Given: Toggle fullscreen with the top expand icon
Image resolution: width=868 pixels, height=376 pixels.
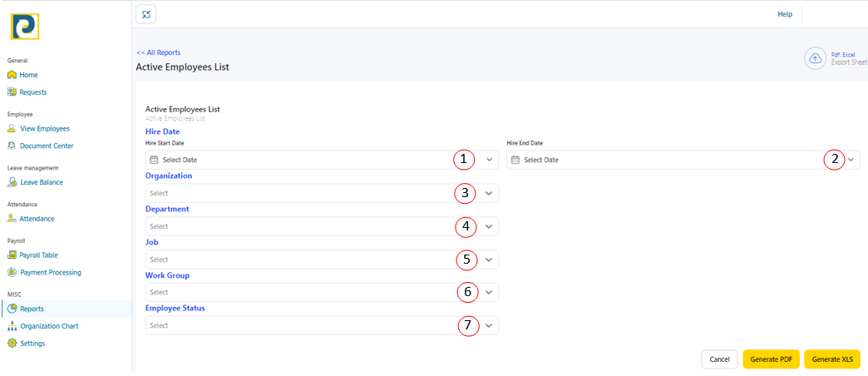Looking at the screenshot, I should [146, 14].
